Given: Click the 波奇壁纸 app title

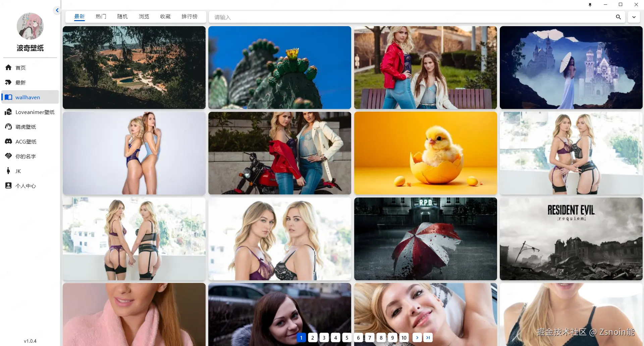Looking at the screenshot, I should pyautogui.click(x=30, y=48).
